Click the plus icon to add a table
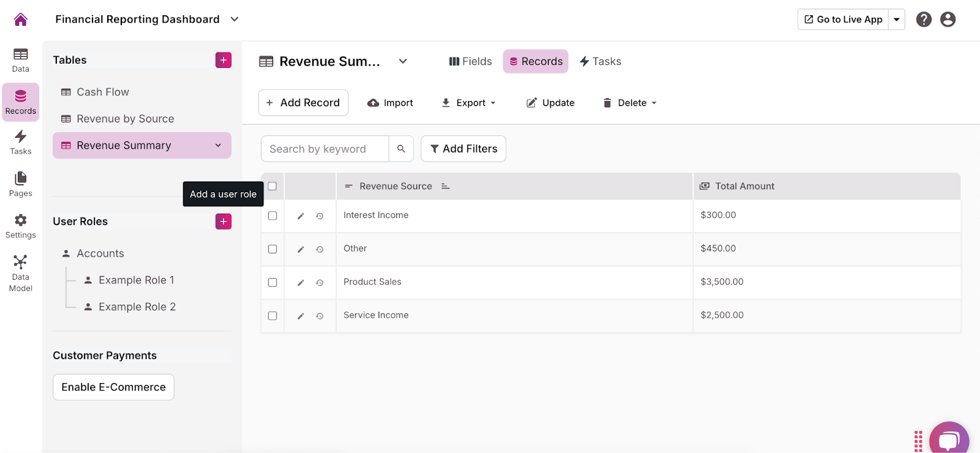The height and width of the screenshot is (453, 980). [224, 60]
